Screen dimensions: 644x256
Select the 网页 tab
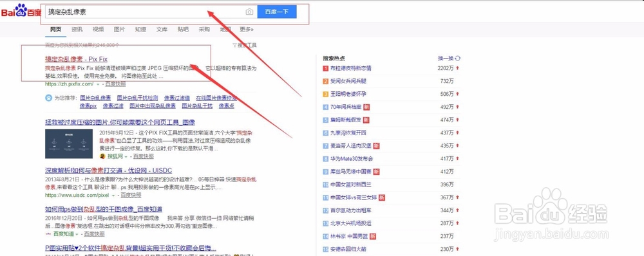tap(56, 30)
